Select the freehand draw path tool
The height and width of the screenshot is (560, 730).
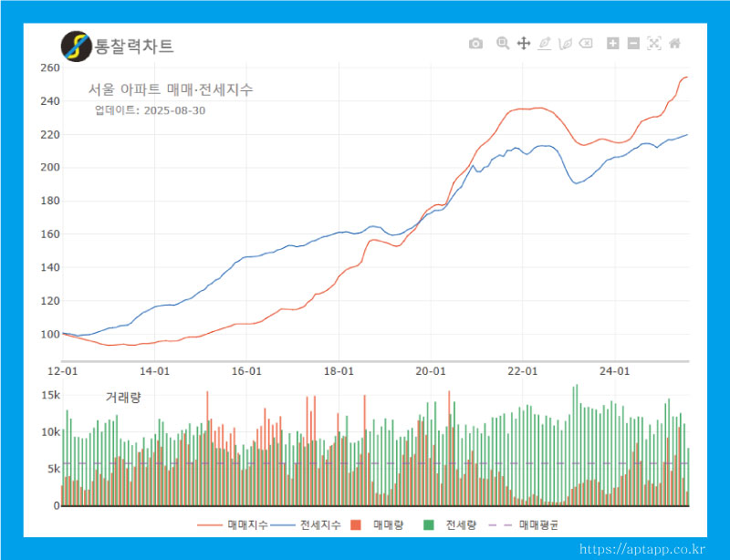(566, 44)
